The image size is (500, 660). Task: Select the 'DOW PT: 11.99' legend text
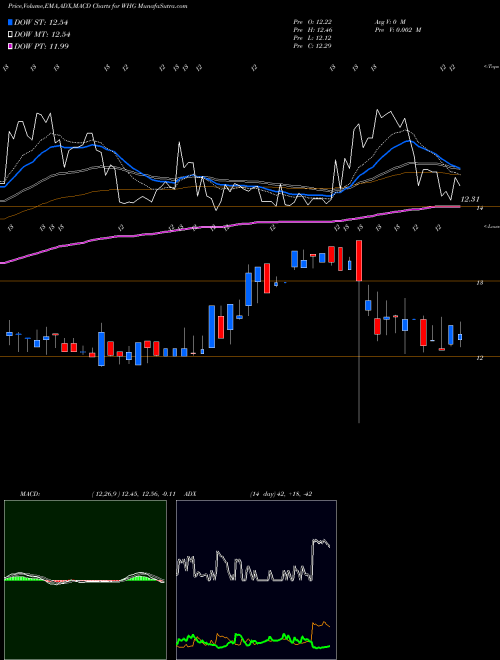(x=41, y=46)
